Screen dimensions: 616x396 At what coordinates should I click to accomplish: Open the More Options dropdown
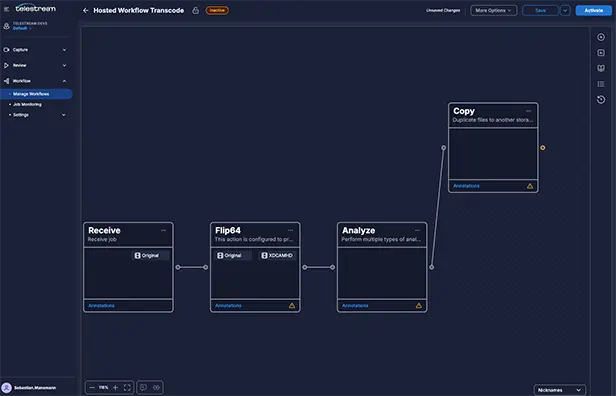[493, 11]
